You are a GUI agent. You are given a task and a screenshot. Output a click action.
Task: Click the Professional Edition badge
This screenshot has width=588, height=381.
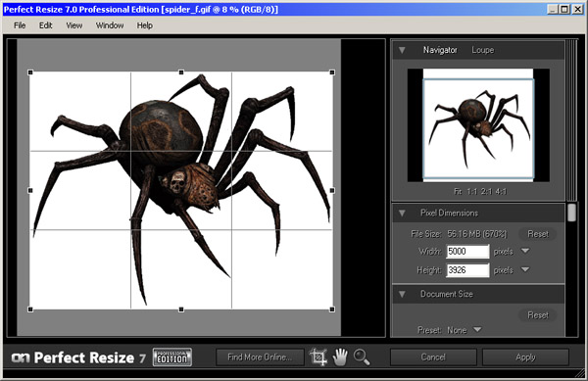click(x=172, y=357)
